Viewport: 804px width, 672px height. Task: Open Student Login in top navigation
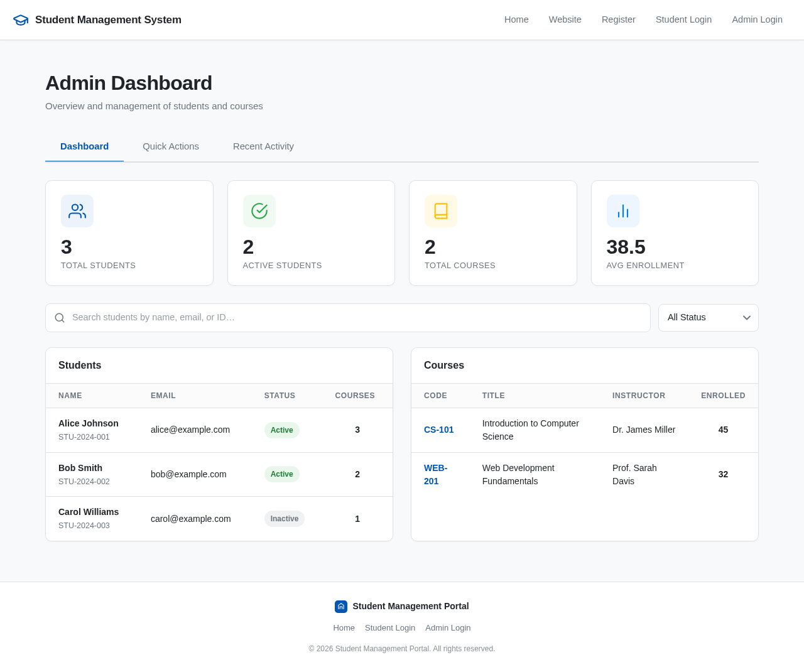point(683,19)
